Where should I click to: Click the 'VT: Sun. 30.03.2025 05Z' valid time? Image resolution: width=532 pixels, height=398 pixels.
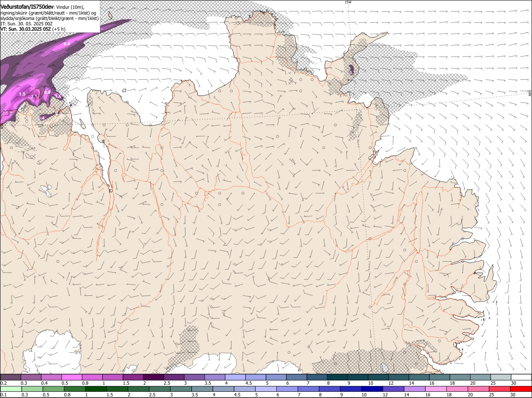(x=26, y=29)
